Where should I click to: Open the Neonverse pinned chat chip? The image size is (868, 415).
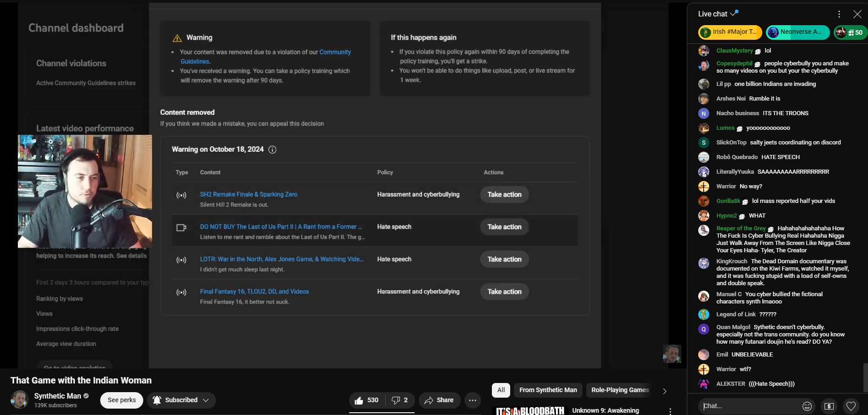coord(798,32)
